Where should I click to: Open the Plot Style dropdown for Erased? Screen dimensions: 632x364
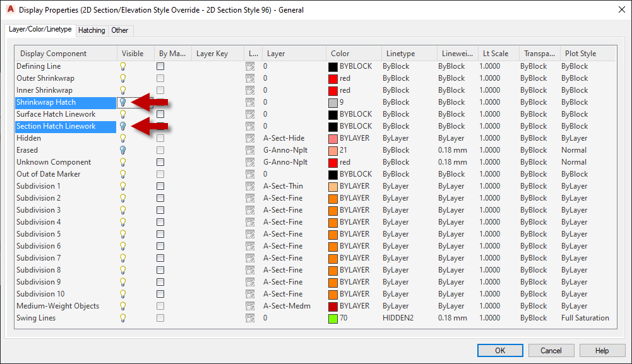point(575,150)
